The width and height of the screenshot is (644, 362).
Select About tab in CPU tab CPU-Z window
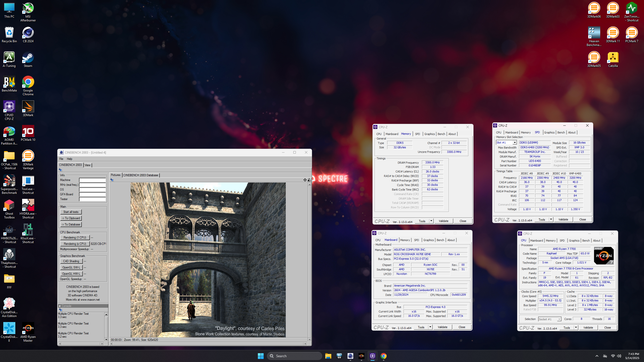(x=597, y=241)
